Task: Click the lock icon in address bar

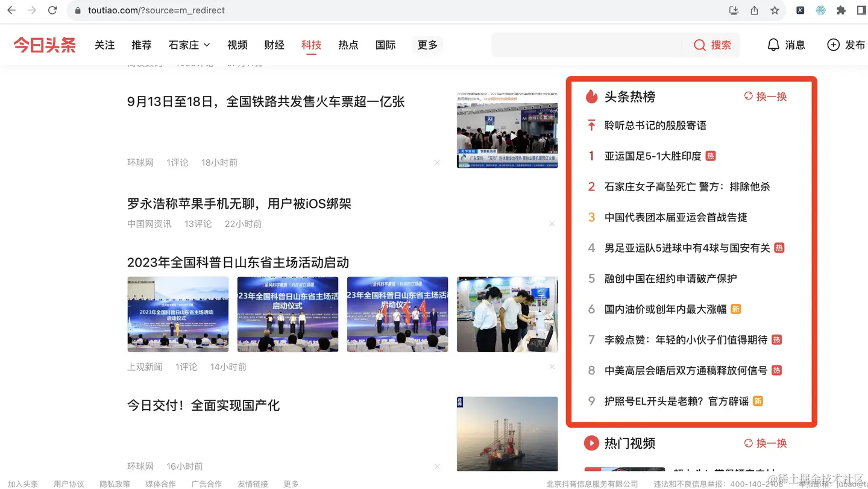Action: click(77, 10)
